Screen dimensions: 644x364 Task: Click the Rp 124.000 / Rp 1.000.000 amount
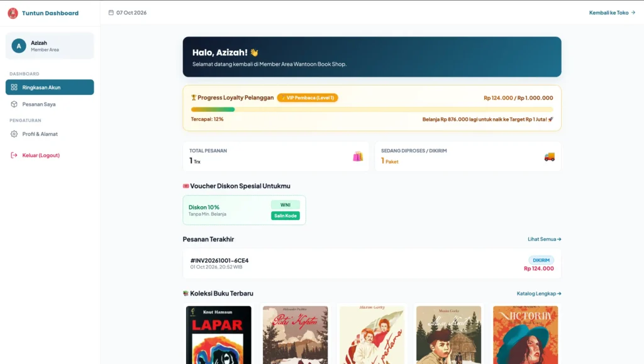tap(518, 98)
